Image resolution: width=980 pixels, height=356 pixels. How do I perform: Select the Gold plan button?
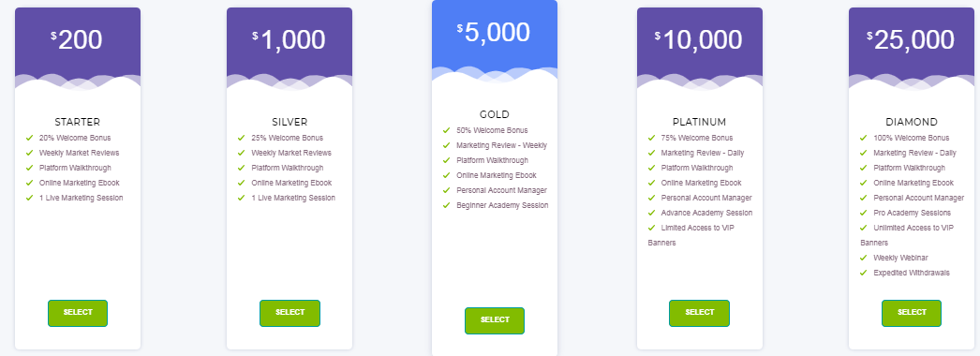[x=495, y=320]
